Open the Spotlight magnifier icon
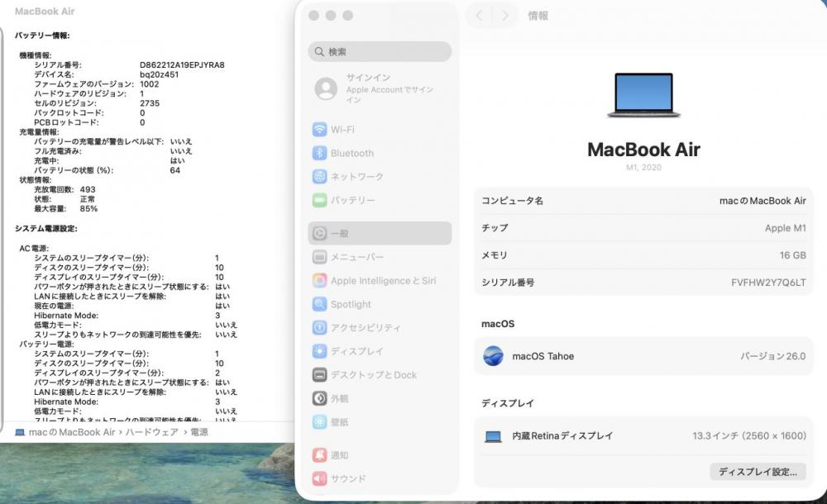Viewport: 827px width, 504px height. pyautogui.click(x=319, y=304)
